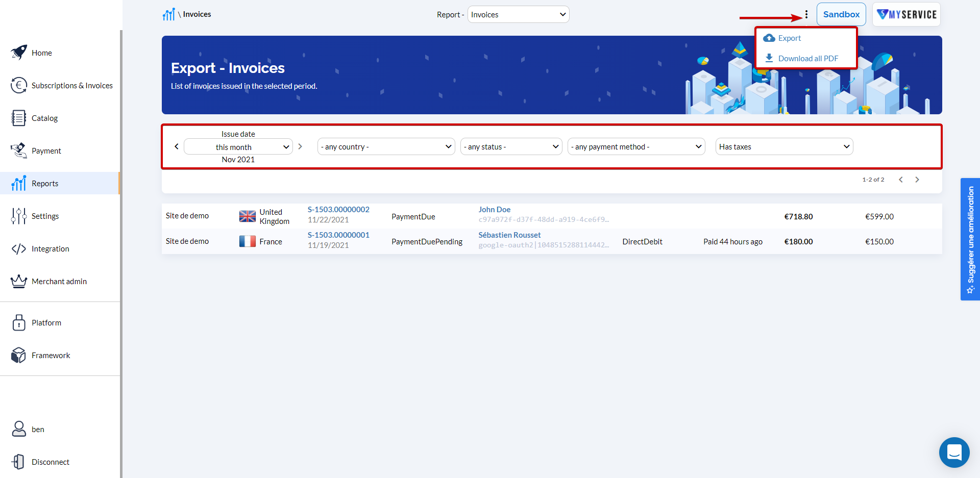The width and height of the screenshot is (980, 478).
Task: Open the three-dot options menu
Action: (806, 14)
